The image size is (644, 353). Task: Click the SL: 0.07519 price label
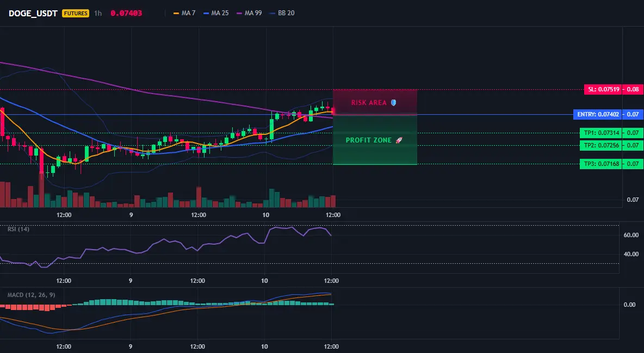603,89
